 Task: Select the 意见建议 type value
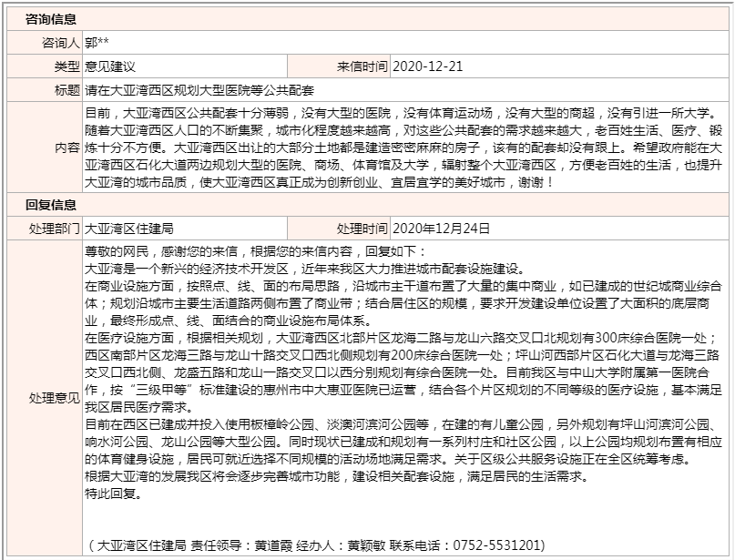(x=110, y=66)
